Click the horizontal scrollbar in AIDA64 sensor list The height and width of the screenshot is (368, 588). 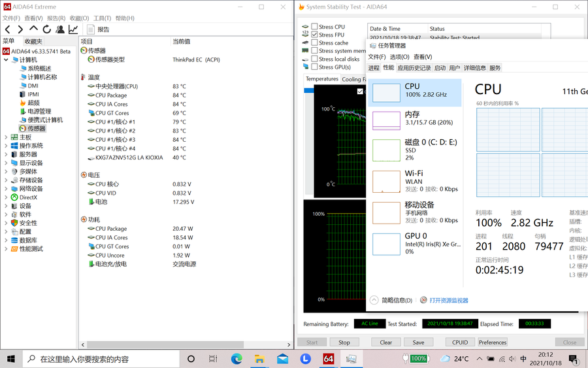pyautogui.click(x=165, y=344)
